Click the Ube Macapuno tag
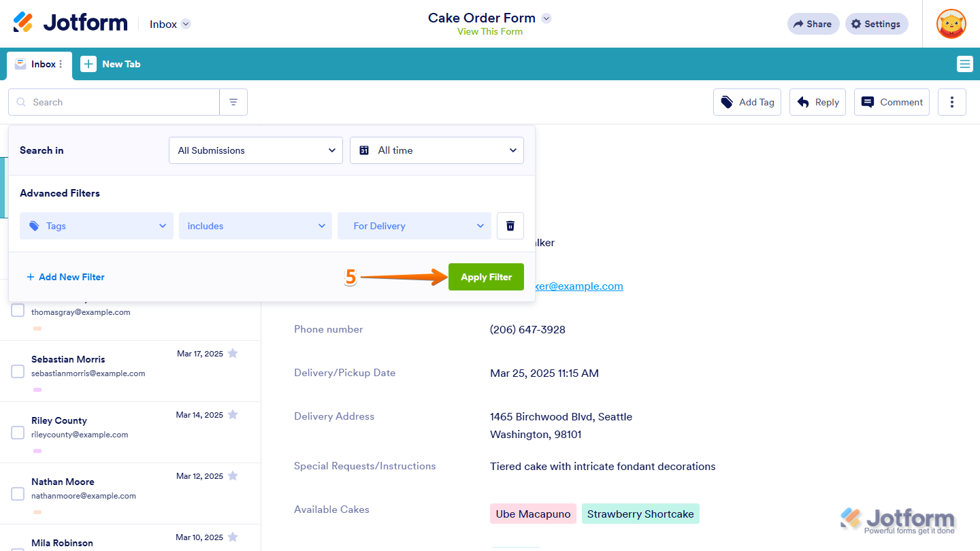 533,514
